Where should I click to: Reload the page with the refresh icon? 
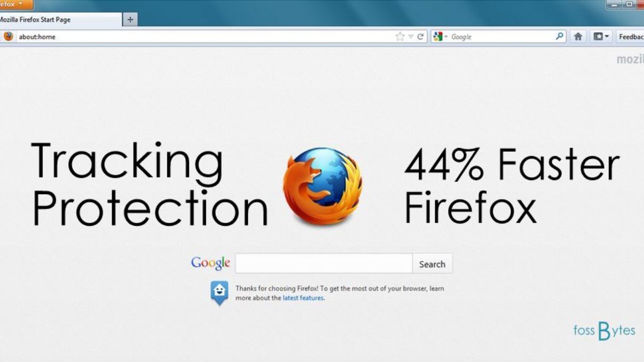[x=421, y=36]
